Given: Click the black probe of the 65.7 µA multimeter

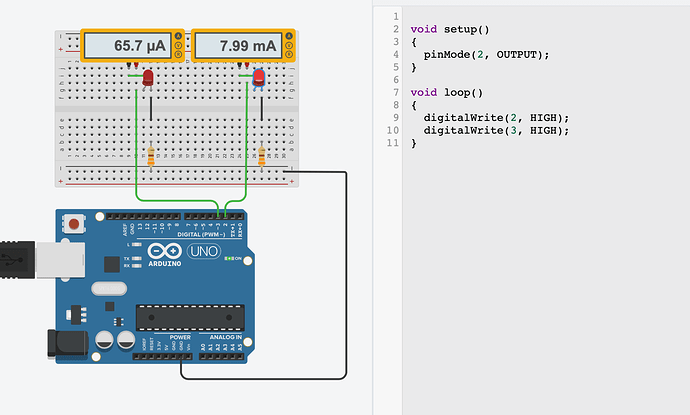Looking at the screenshot, I should click(x=129, y=65).
